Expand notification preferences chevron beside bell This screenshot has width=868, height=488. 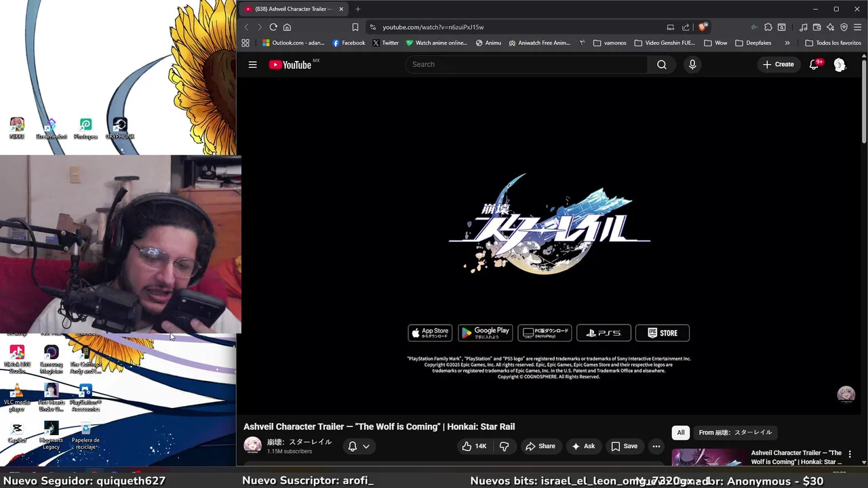(366, 446)
